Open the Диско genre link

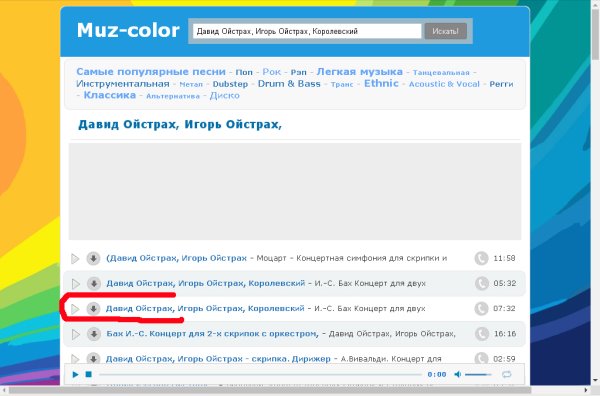[225, 95]
